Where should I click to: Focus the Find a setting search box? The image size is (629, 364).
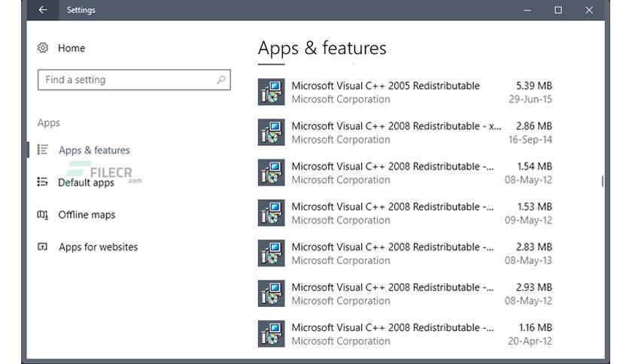pyautogui.click(x=134, y=80)
